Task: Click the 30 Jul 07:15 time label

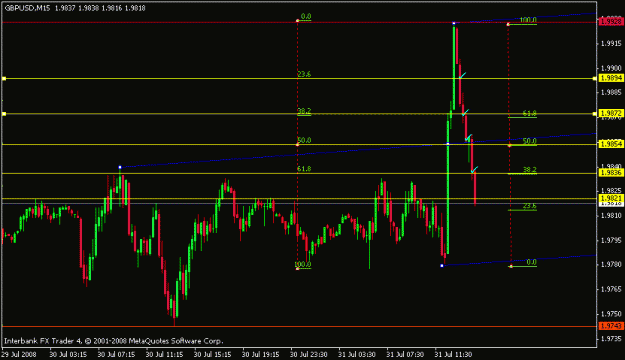Action: coord(116,354)
